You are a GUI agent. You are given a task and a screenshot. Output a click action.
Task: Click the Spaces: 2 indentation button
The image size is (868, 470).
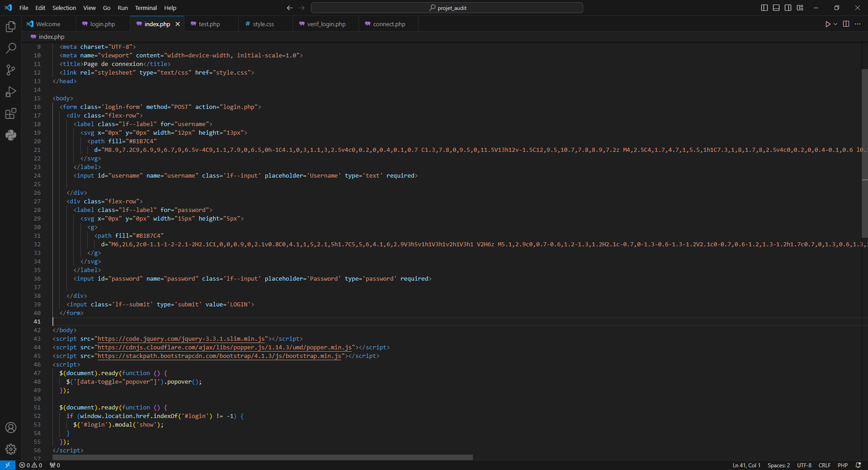778,465
